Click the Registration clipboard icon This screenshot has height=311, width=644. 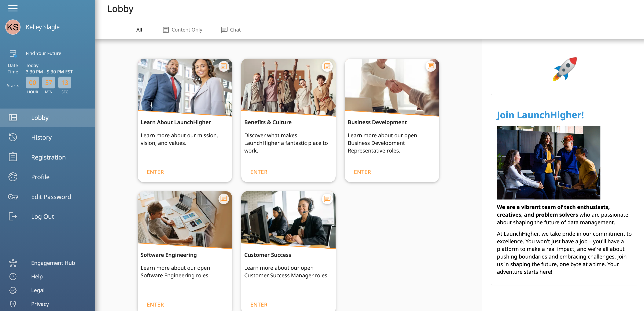(x=13, y=157)
